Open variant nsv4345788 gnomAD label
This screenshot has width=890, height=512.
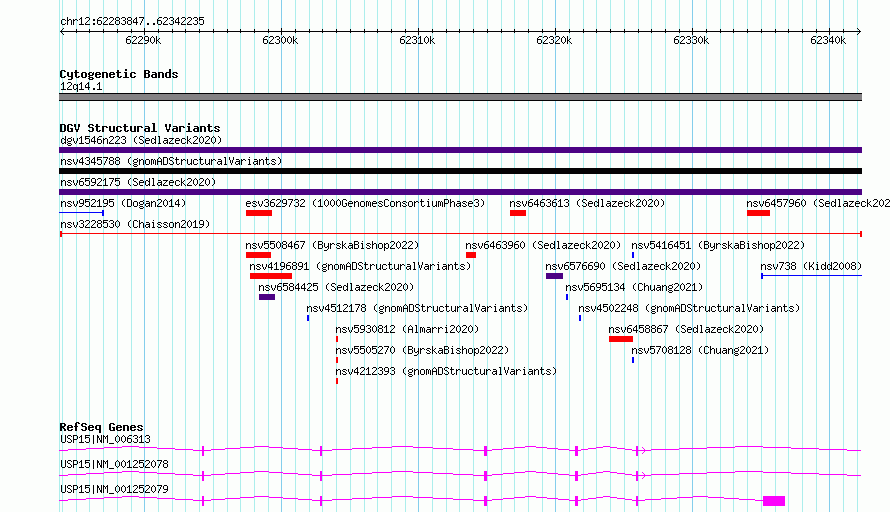coord(171,161)
